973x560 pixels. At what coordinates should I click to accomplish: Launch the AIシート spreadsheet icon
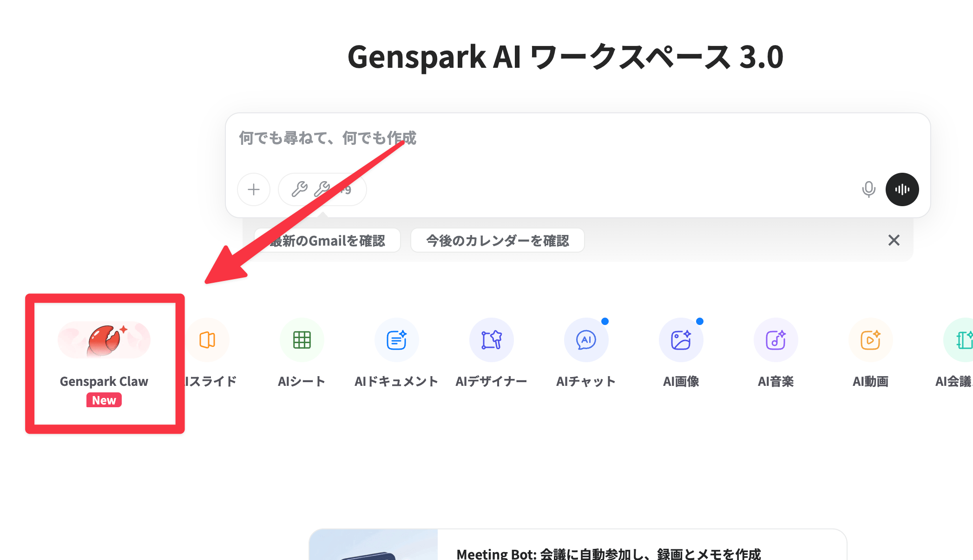[302, 340]
